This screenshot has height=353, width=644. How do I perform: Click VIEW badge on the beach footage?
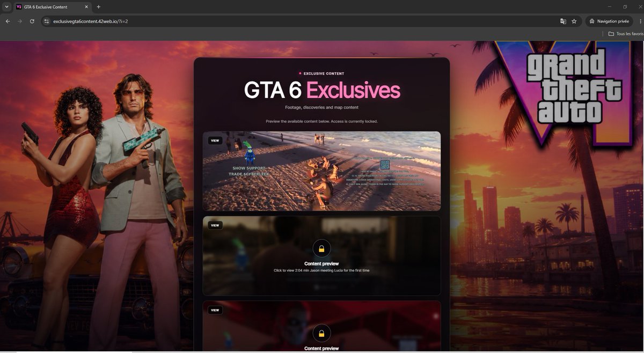215,141
